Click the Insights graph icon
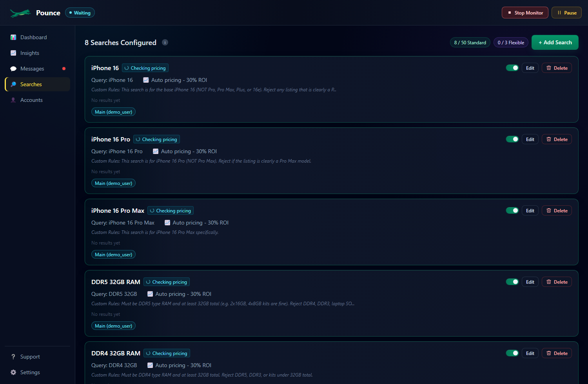 (x=13, y=53)
